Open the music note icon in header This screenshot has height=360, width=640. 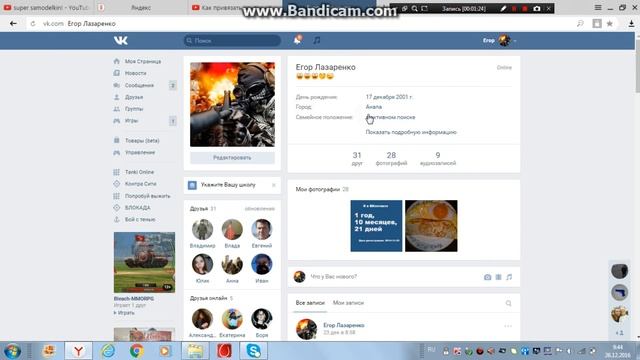coord(317,40)
